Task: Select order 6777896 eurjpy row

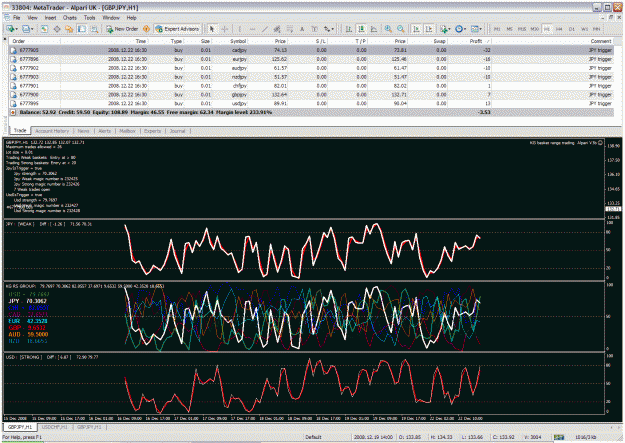Action: click(x=311, y=59)
